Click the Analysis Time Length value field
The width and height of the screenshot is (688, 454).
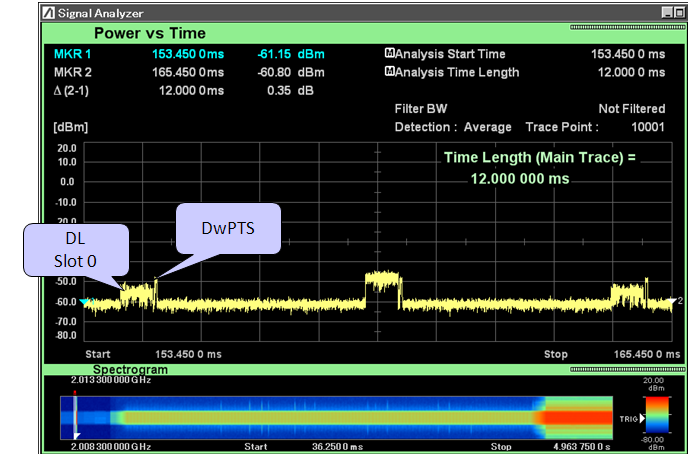click(x=631, y=72)
